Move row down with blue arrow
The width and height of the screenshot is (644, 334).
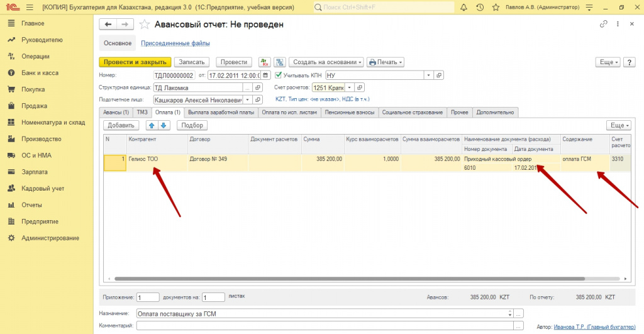pos(164,125)
